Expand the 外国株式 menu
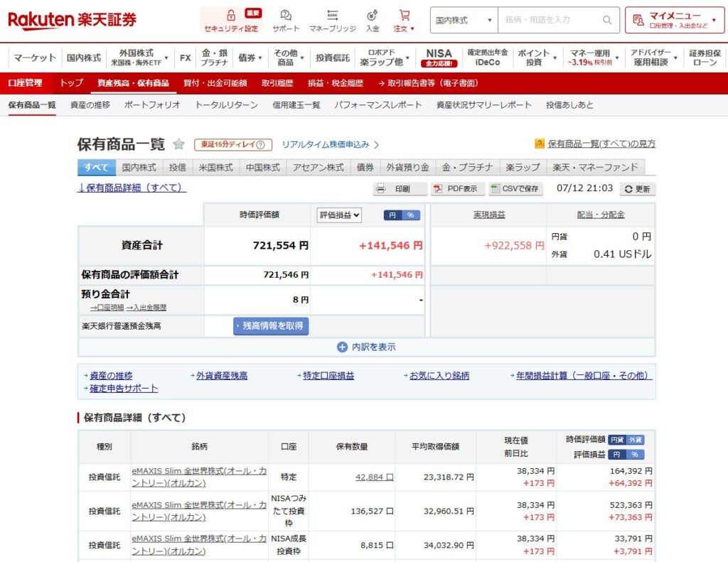Viewport: 728px width, 562px height. pos(139,58)
